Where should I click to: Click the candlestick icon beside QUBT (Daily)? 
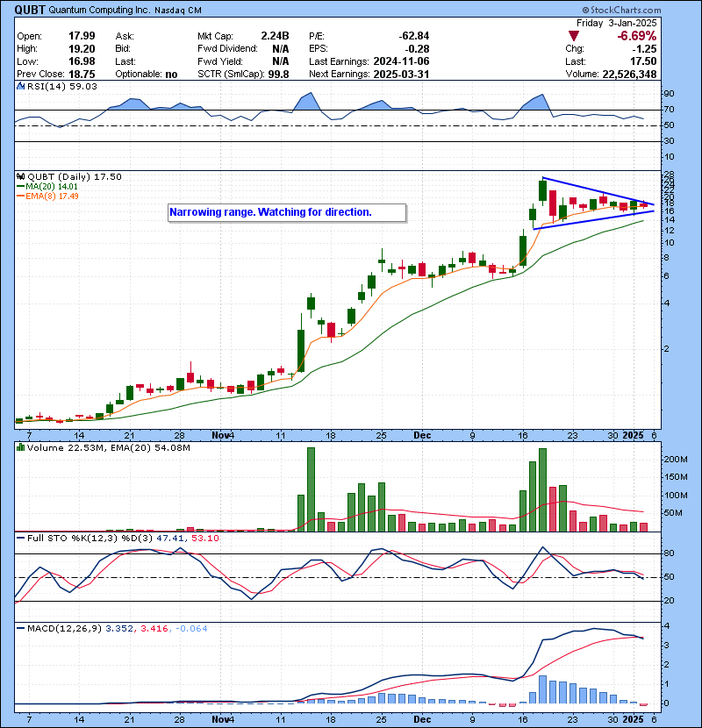click(20, 177)
